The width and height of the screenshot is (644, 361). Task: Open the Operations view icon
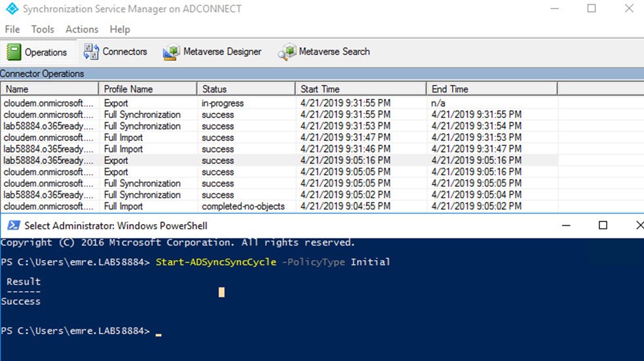tap(14, 52)
